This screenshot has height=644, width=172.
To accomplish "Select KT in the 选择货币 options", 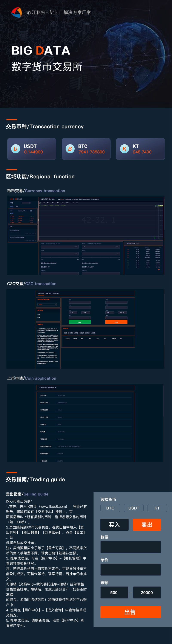I will tap(157, 508).
